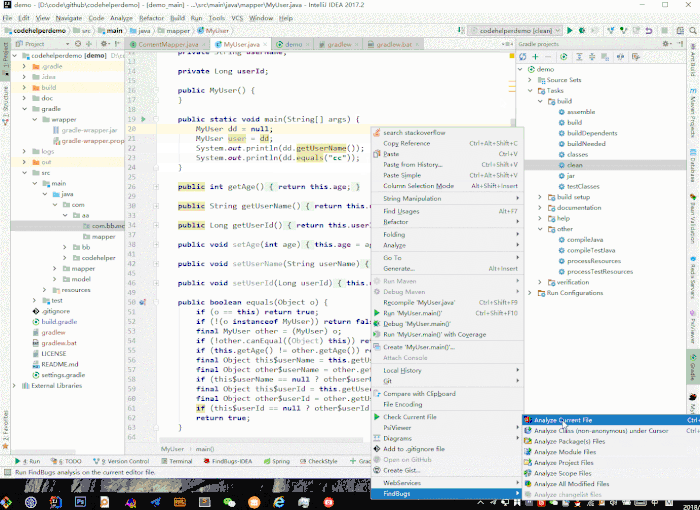This screenshot has height=510, width=700.
Task: Open build.gradle file in project tree
Action: [x=59, y=322]
